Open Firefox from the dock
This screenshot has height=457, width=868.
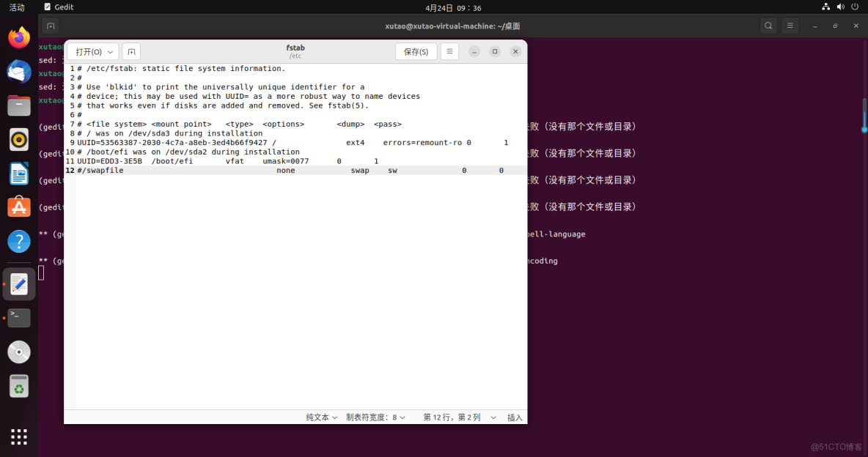click(19, 37)
